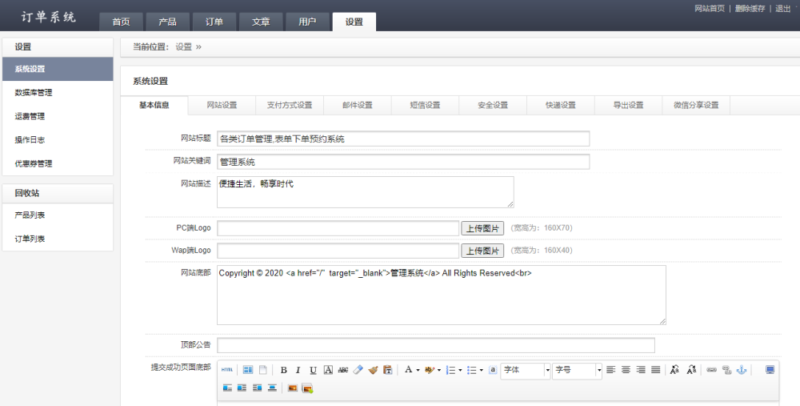Image resolution: width=800 pixels, height=406 pixels.
Task: Click the blank document icon in editor
Action: (x=263, y=370)
